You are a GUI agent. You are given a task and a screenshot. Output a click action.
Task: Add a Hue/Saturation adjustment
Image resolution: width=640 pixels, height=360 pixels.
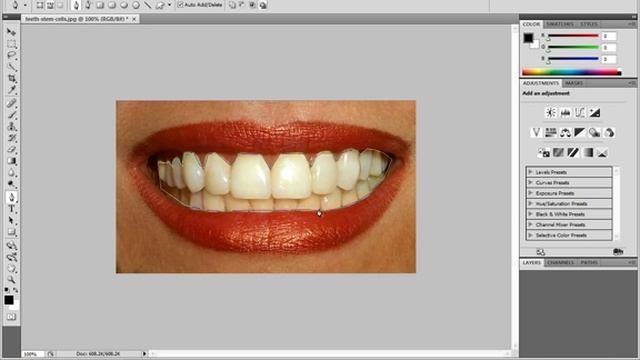pyautogui.click(x=551, y=133)
